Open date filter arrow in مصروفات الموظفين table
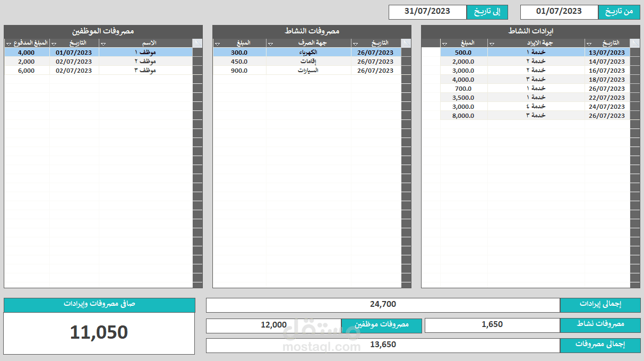 tap(54, 44)
